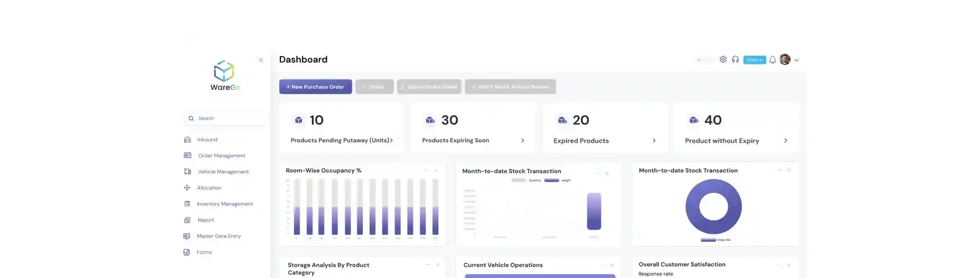Click the cube icon beside the number 10

[299, 120]
